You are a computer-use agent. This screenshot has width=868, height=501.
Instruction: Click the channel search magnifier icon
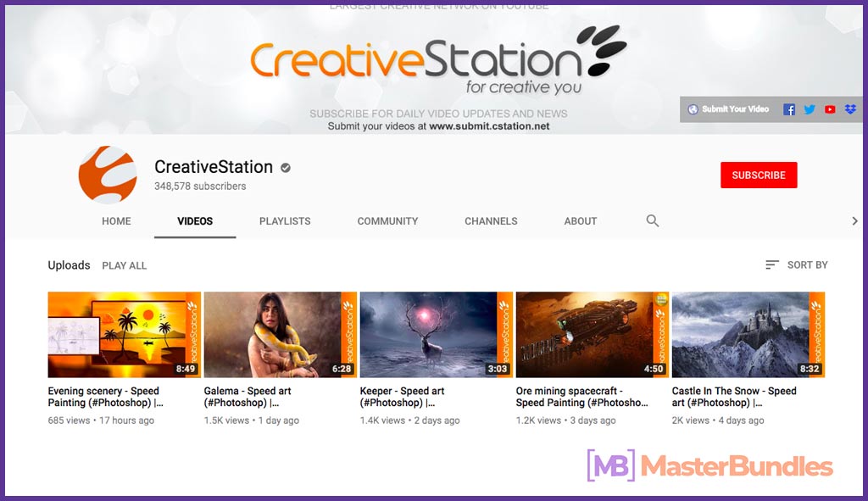(652, 221)
